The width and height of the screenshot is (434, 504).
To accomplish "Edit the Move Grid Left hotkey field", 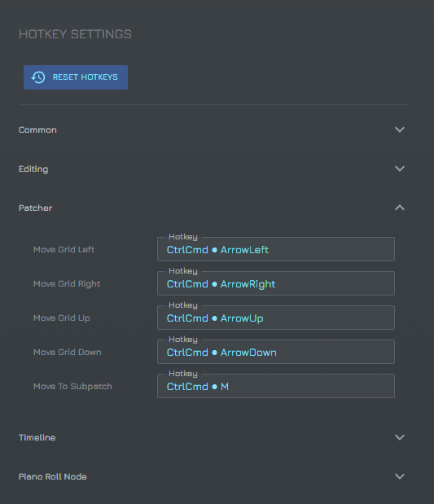I will (276, 249).
